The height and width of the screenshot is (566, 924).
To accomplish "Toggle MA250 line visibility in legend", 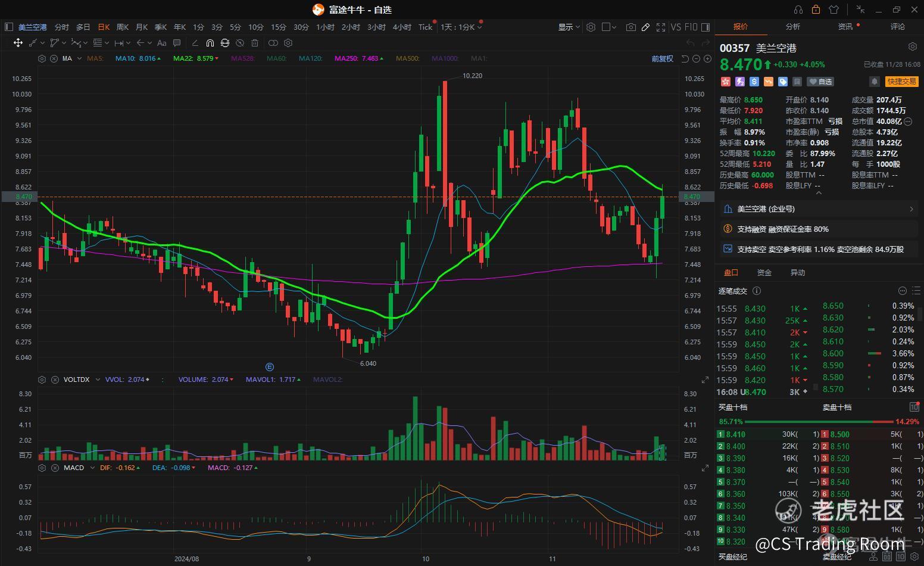I will pos(358,58).
